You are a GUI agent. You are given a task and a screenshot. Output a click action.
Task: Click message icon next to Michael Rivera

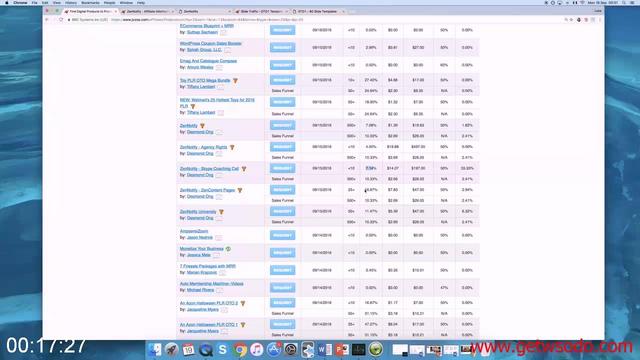[x=220, y=290]
